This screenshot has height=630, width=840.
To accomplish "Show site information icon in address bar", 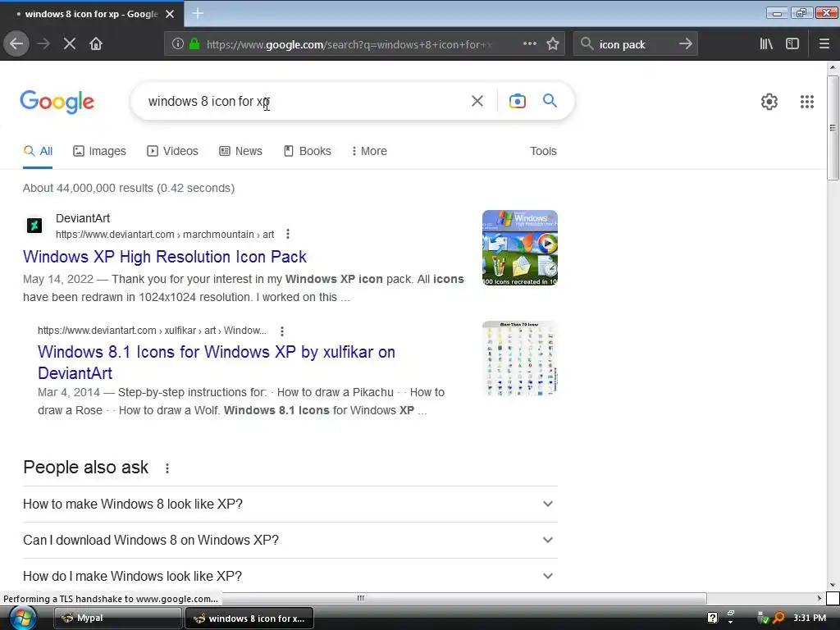I will (178, 44).
